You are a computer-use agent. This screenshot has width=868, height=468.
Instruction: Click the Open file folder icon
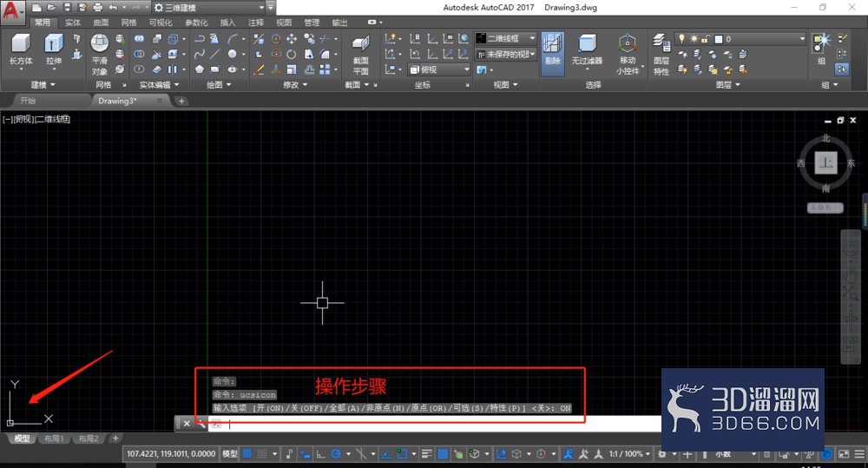click(51, 7)
